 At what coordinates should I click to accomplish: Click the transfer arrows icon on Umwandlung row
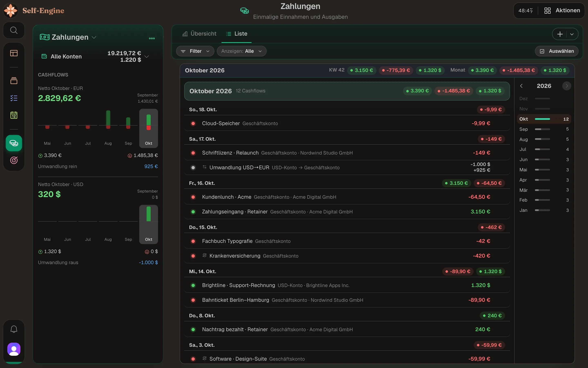[x=205, y=167]
